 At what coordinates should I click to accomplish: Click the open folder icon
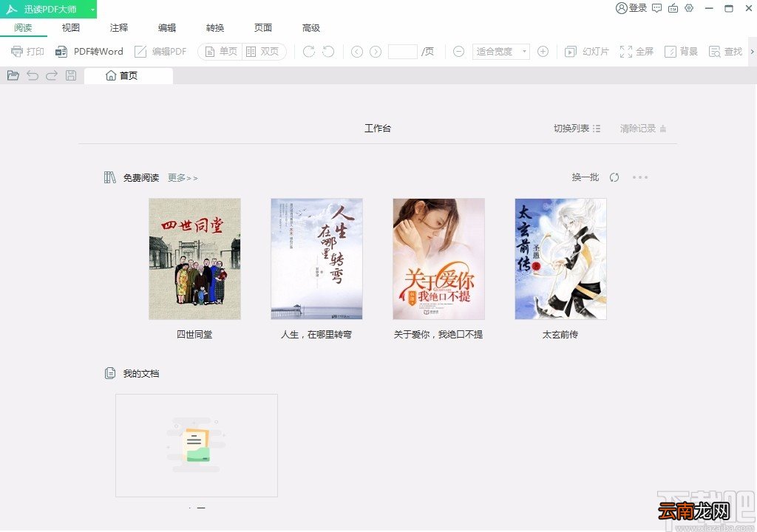coord(13,75)
